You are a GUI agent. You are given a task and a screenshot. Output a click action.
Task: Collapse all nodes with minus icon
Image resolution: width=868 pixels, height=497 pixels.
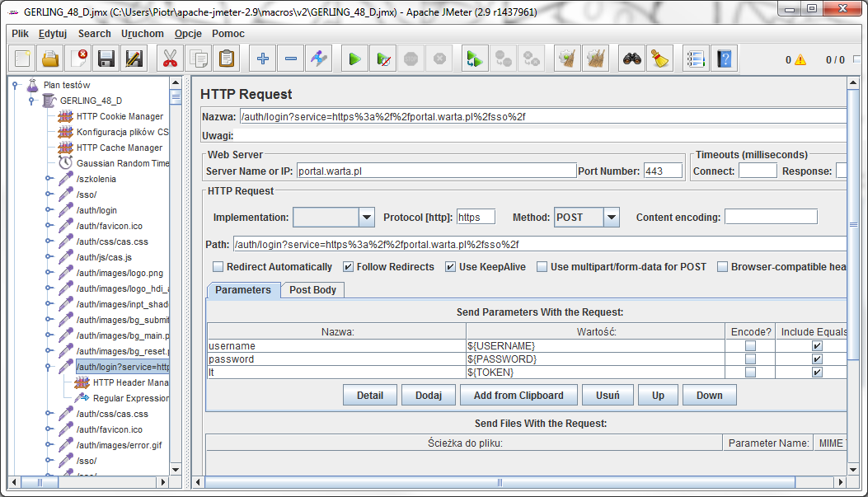tap(291, 59)
